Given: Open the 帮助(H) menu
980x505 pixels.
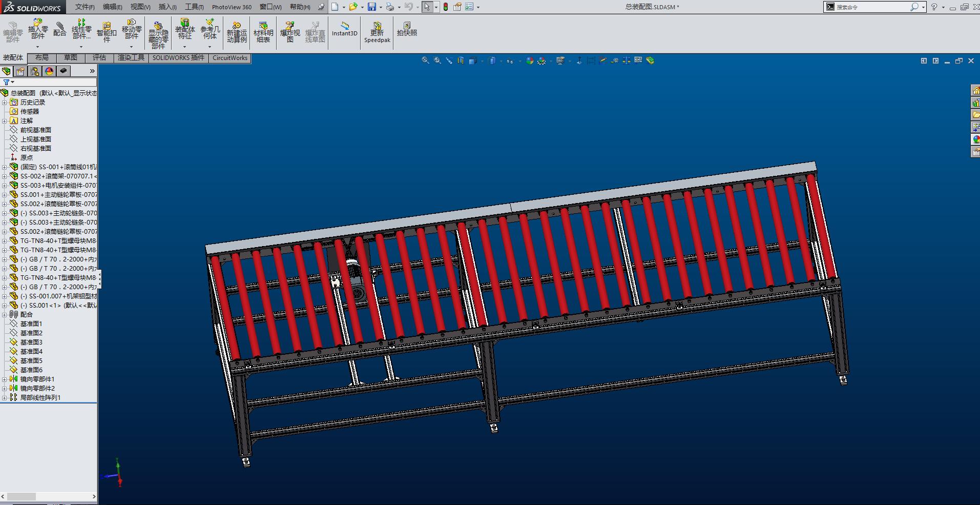Looking at the screenshot, I should tap(300, 7).
